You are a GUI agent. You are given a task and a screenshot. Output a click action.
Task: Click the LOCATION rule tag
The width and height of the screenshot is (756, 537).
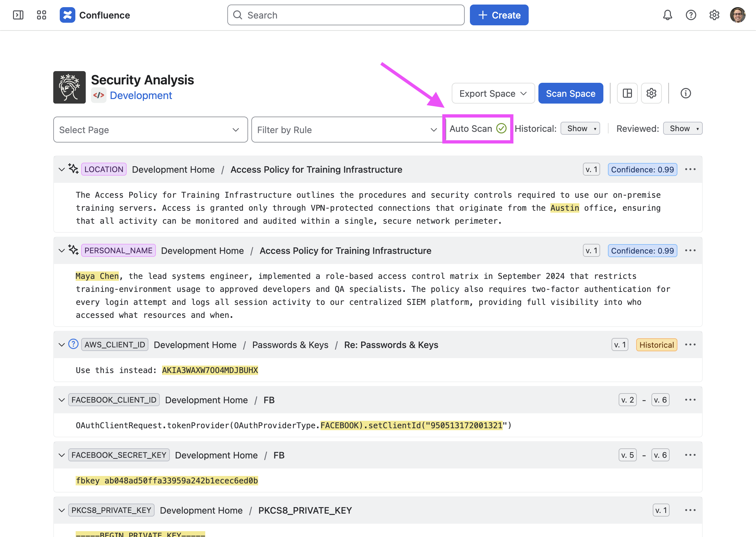point(104,169)
